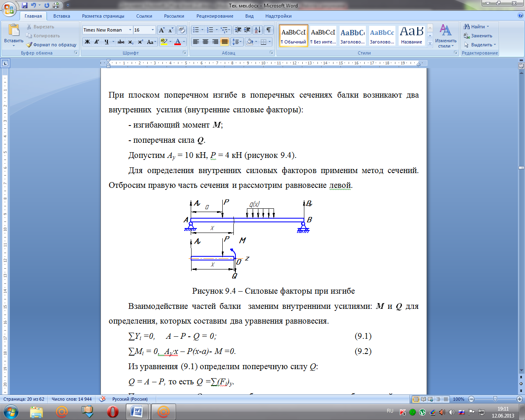Image resolution: width=525 pixels, height=420 pixels.
Task: Align text to the left
Action: coord(196,42)
